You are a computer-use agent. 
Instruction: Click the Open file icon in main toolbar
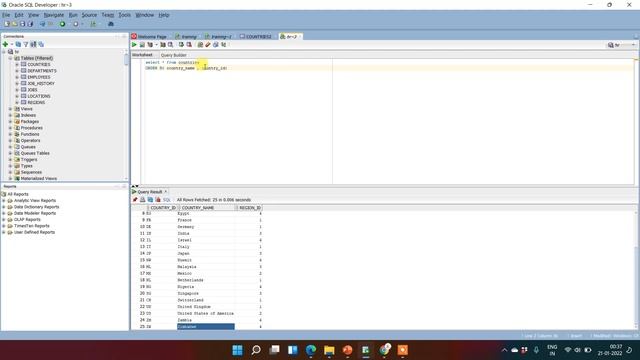[x=14, y=24]
